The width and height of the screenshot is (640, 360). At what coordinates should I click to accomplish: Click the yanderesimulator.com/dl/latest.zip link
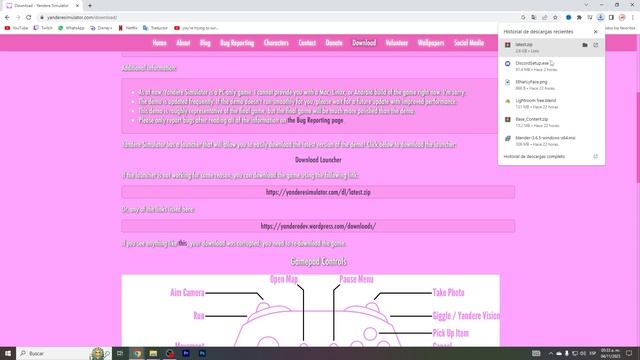(x=318, y=192)
